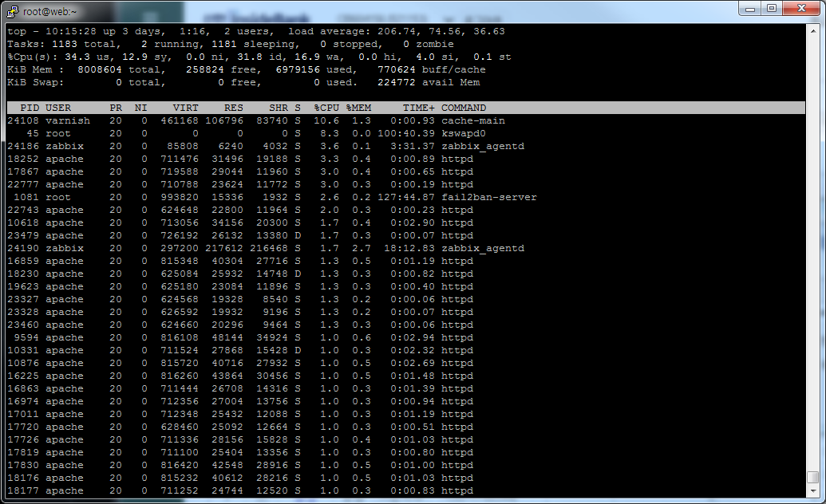Click PID 24190 in process list

[23, 248]
